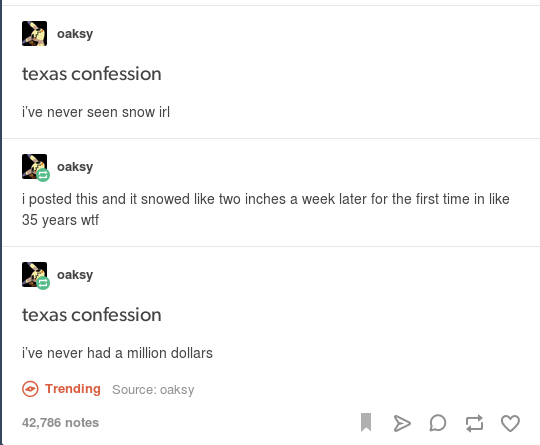Click the bookmark icon below the post
Viewport: 540px width, 445px height.
[x=366, y=422]
